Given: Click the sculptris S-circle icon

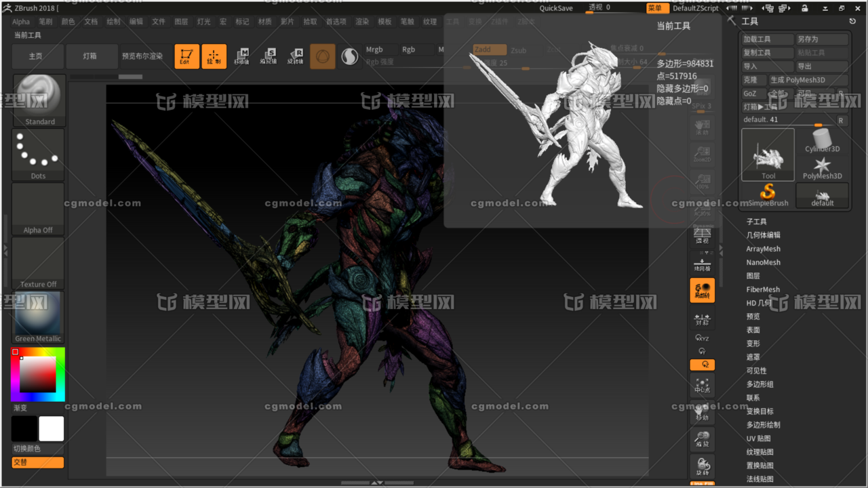Looking at the screenshot, I should click(x=349, y=56).
